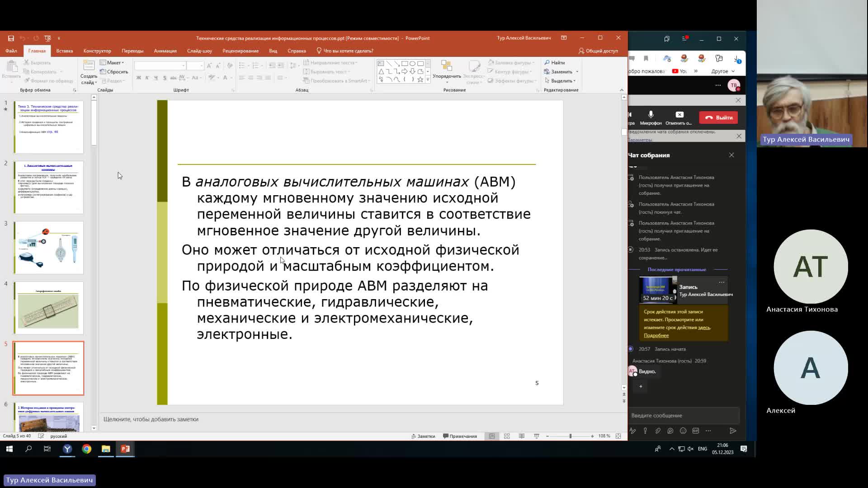Screen dimensions: 868x488
Task: Switch to Slide Sorter view icon
Action: [x=507, y=436]
